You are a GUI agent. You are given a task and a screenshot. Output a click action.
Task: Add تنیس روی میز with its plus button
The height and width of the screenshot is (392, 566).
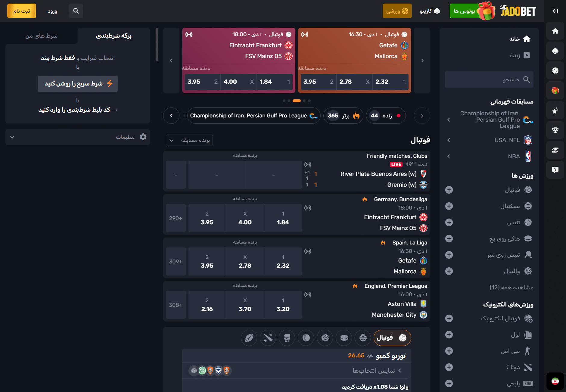pos(449,255)
